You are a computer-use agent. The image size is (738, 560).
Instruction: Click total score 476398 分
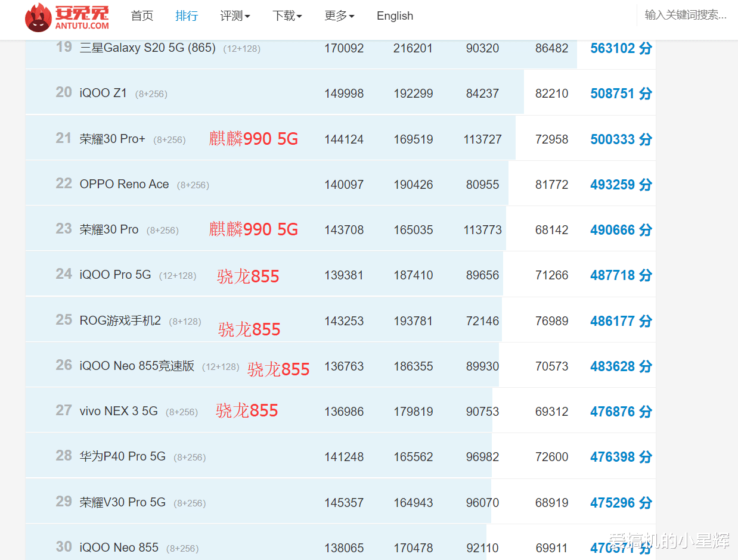[x=621, y=457]
